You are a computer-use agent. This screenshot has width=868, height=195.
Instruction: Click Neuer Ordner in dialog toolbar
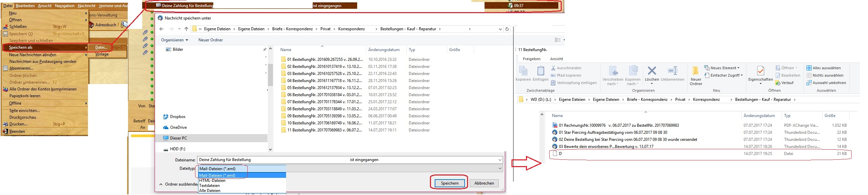[x=210, y=40]
